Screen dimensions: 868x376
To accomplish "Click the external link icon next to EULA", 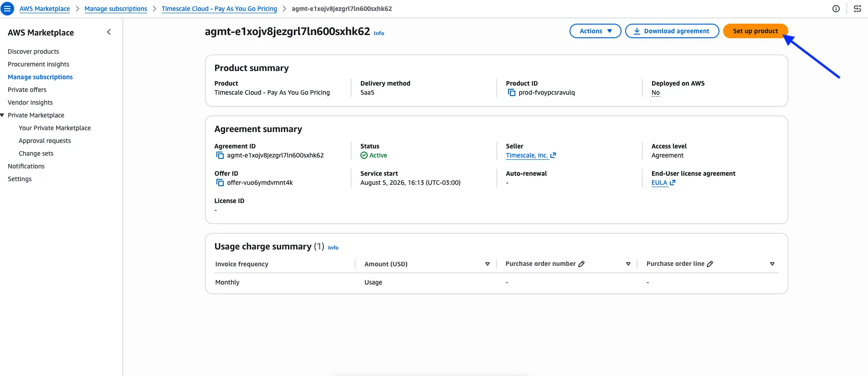I will [673, 183].
